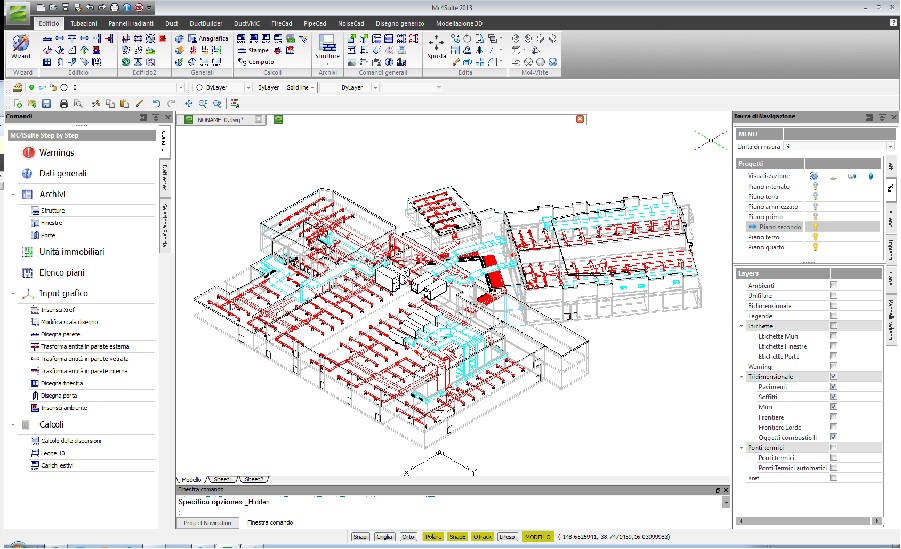Toggle the Unifilare layer checkbox
Image resolution: width=901 pixels, height=549 pixels.
tap(833, 295)
